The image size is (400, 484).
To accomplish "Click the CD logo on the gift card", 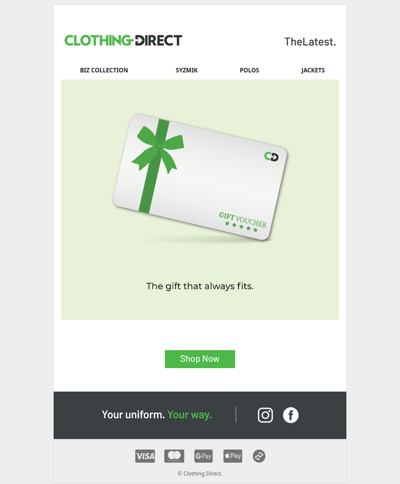I will pyautogui.click(x=271, y=156).
